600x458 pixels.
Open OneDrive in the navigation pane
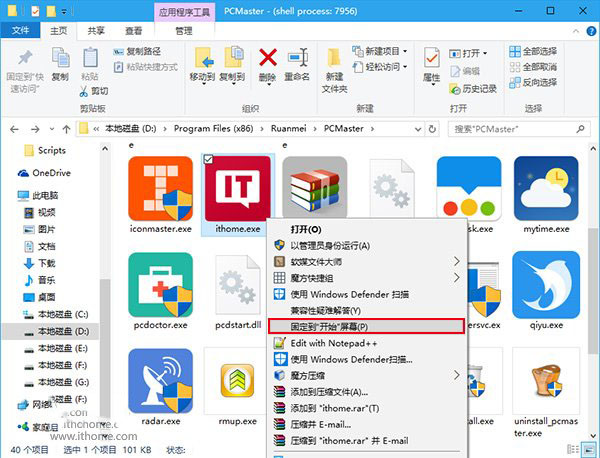[x=44, y=173]
